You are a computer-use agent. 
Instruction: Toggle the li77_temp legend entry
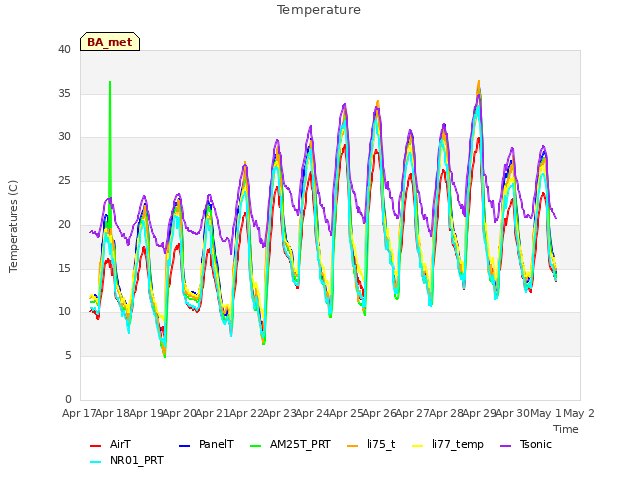448,444
